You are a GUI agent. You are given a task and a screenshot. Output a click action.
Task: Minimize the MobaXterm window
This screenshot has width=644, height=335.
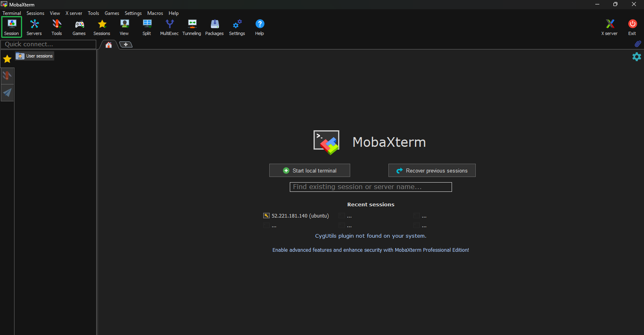click(x=597, y=4)
